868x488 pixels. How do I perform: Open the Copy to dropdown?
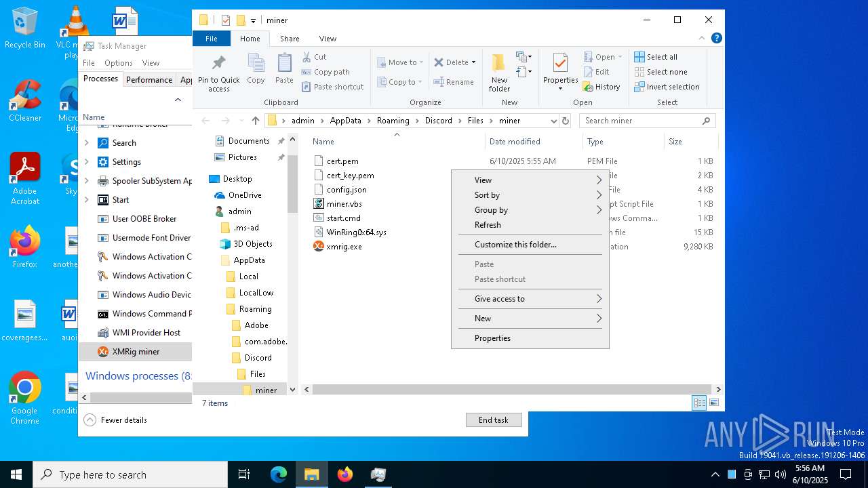click(x=400, y=82)
